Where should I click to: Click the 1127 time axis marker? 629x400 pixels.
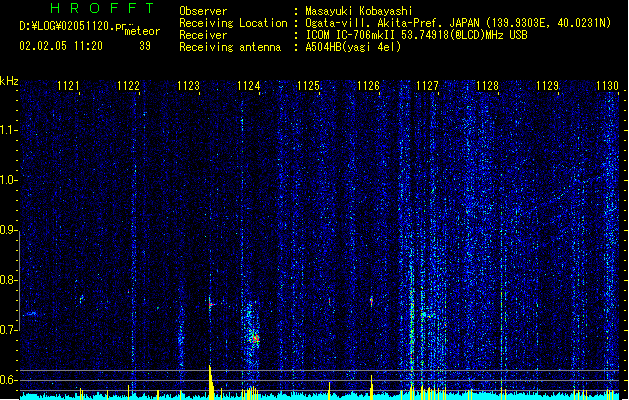point(427,85)
